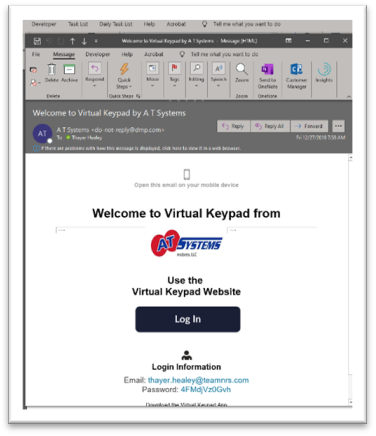Expand the Move dropdown
Image resolution: width=376 pixels, height=436 pixels.
pyautogui.click(x=152, y=75)
